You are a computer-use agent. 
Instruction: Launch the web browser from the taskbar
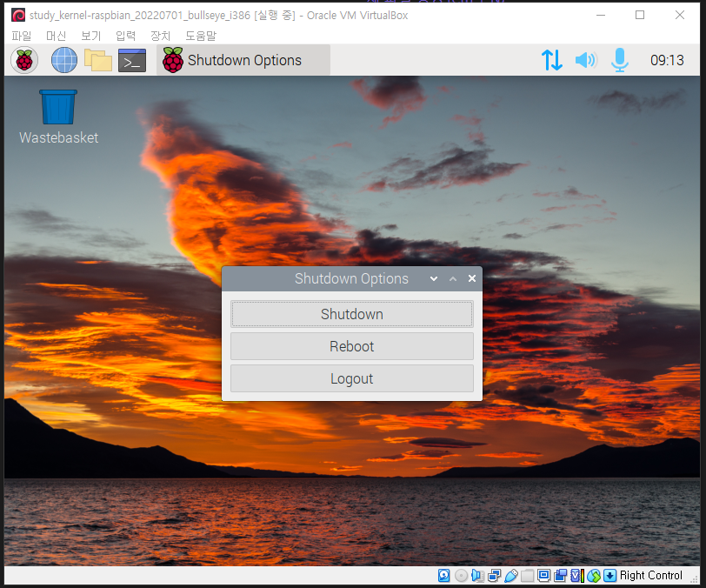pyautogui.click(x=63, y=60)
